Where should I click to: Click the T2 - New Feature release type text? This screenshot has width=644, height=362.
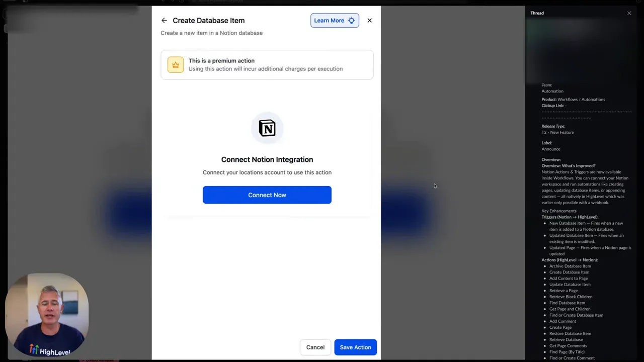(x=557, y=132)
